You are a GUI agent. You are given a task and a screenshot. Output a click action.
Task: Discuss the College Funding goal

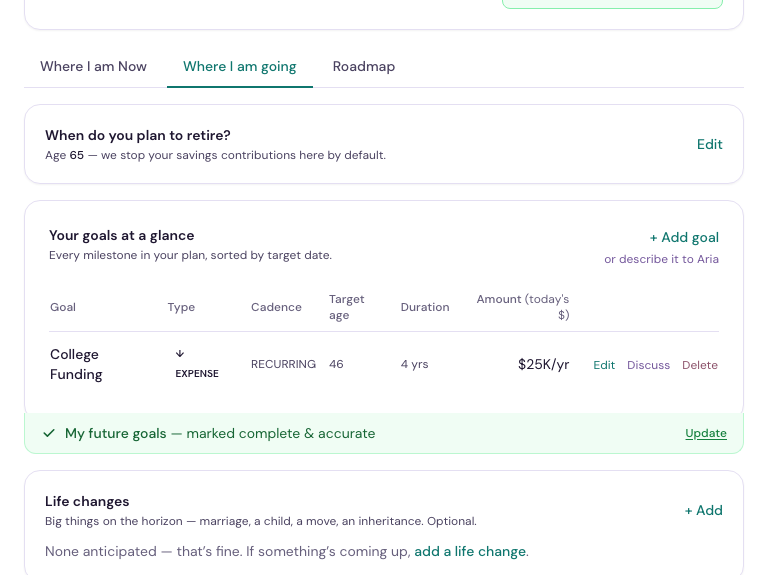pos(648,365)
